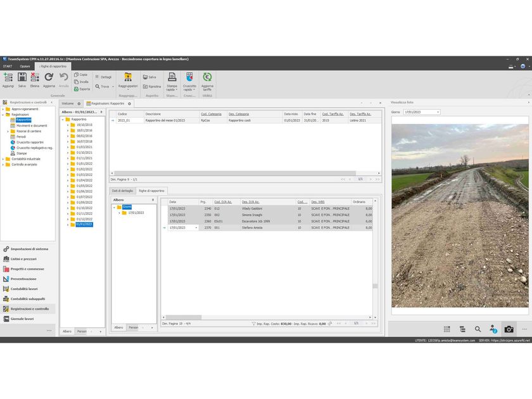The image size is (532, 399).
Task: Select Cruscotto rapportini in the tree
Action: (30, 142)
